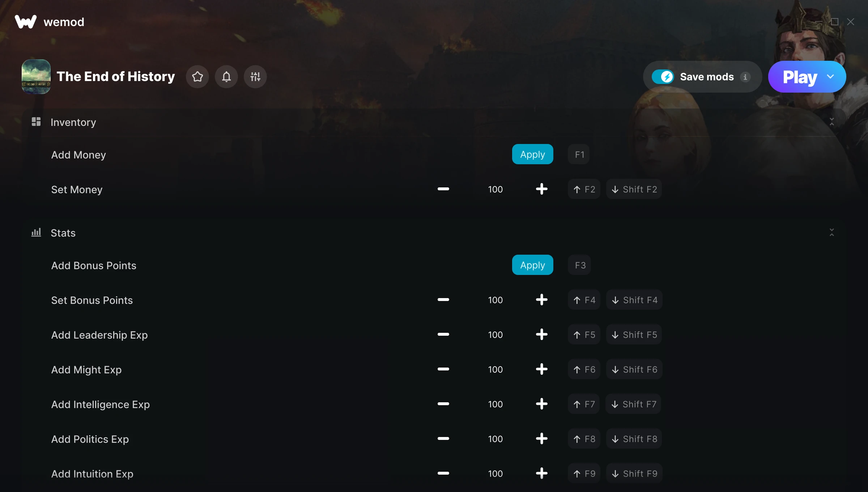Click the Play button
Screen dimensions: 868x492
click(x=800, y=77)
